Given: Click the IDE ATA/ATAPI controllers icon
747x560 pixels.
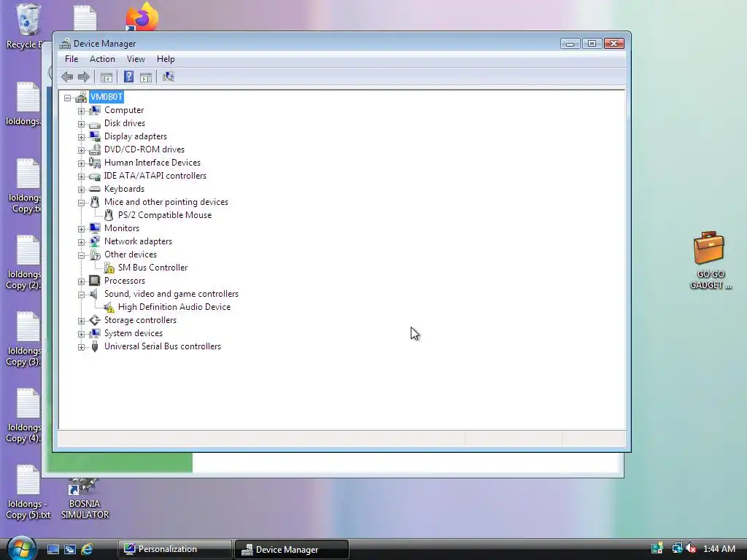Looking at the screenshot, I should point(95,176).
